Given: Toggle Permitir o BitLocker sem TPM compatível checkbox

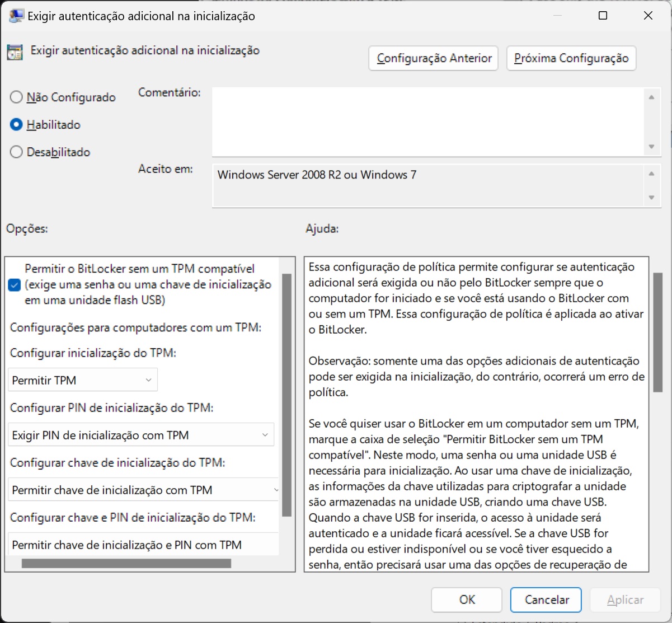Looking at the screenshot, I should [x=15, y=285].
